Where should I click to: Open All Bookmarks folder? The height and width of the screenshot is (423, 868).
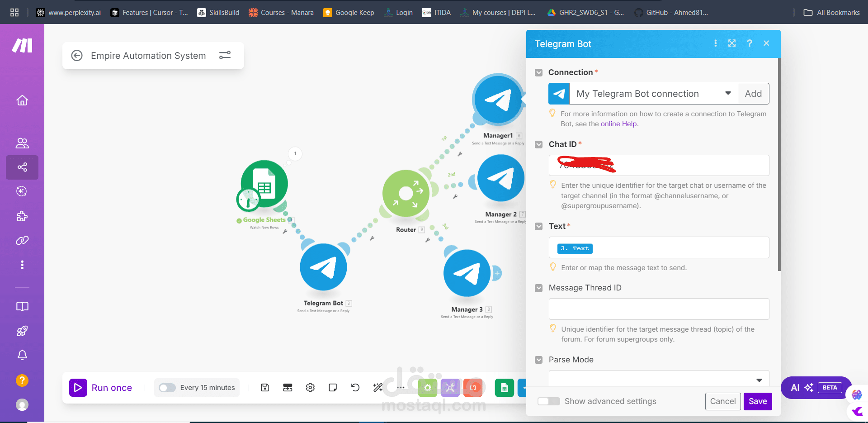831,12
